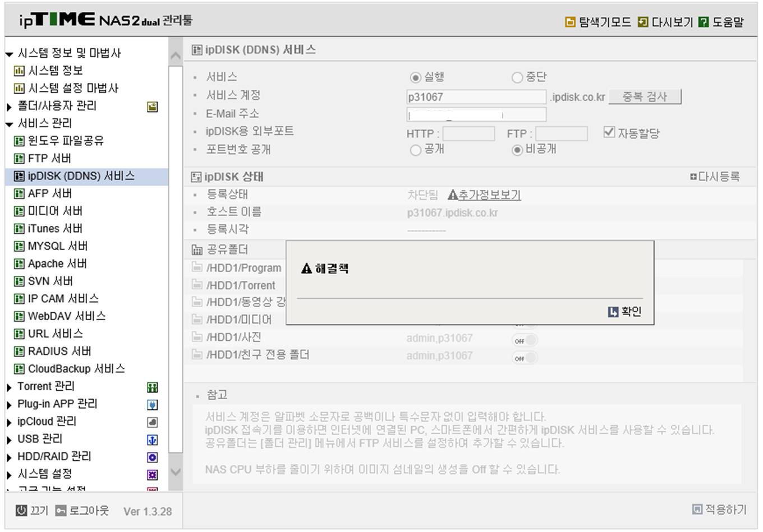
Task: Click the USB 관리 icon
Action: [x=152, y=440]
